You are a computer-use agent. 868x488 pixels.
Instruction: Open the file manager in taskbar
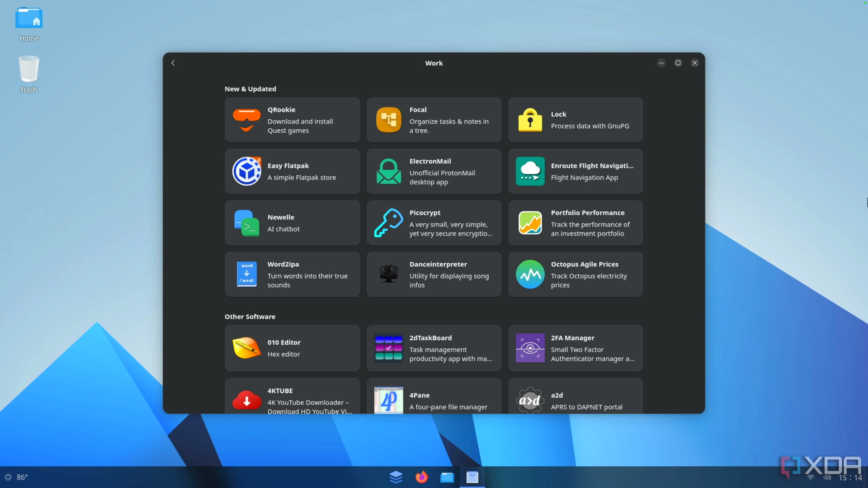447,477
